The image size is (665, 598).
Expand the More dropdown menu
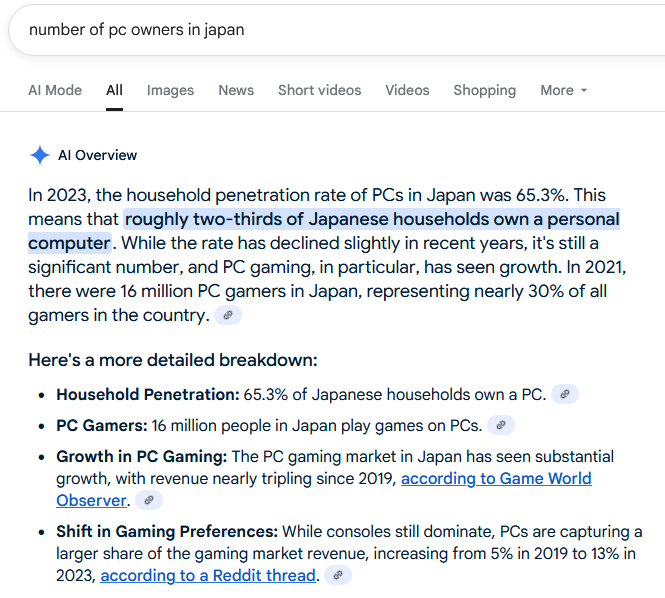coord(564,90)
